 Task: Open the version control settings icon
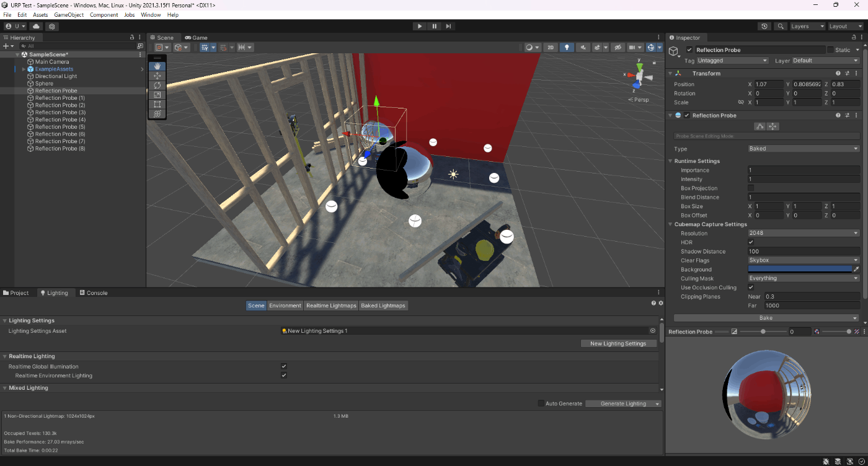coord(52,26)
